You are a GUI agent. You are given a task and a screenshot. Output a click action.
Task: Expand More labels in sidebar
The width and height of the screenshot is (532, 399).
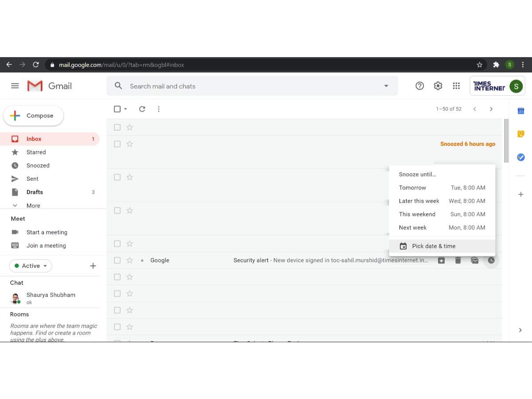(33, 206)
